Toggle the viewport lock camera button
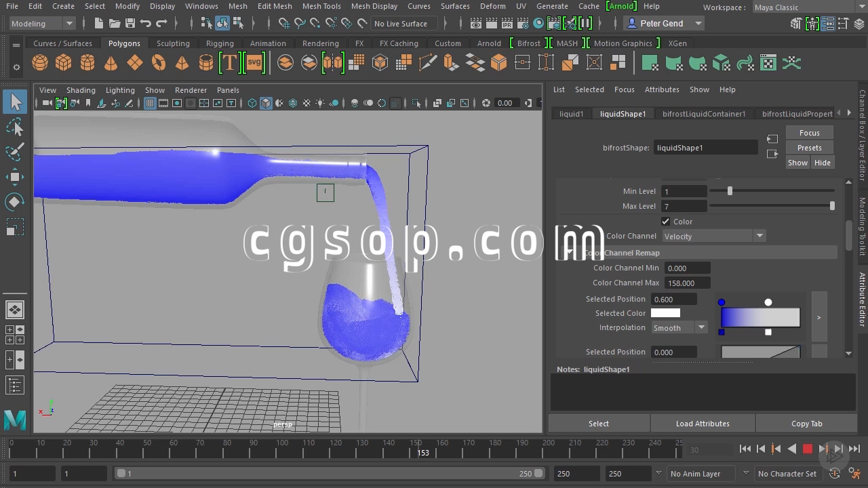This screenshot has height=488, width=868. (x=61, y=103)
